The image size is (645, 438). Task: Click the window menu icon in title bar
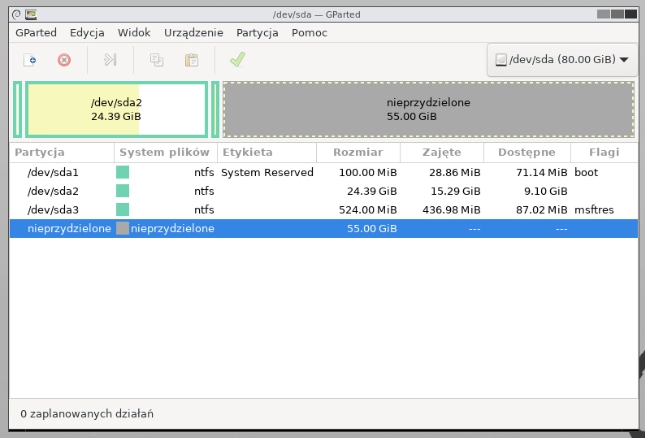tap(31, 14)
